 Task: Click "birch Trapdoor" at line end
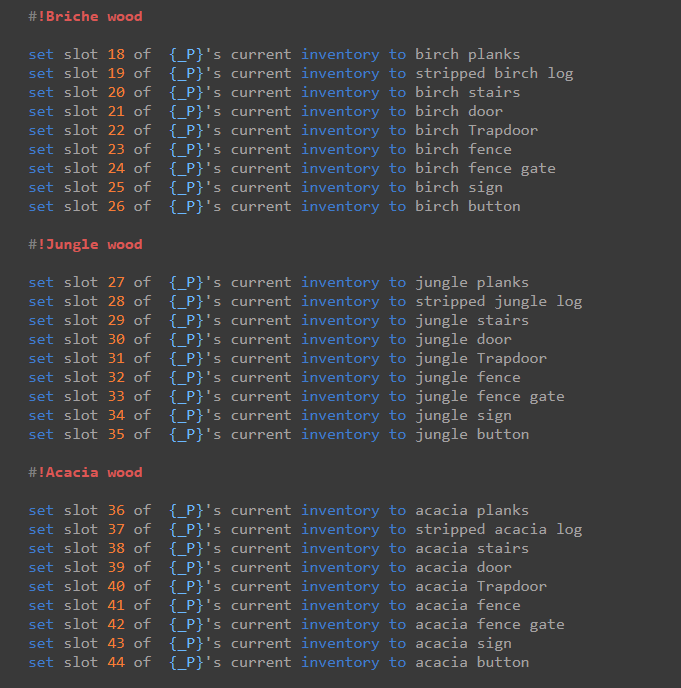[x=476, y=130]
